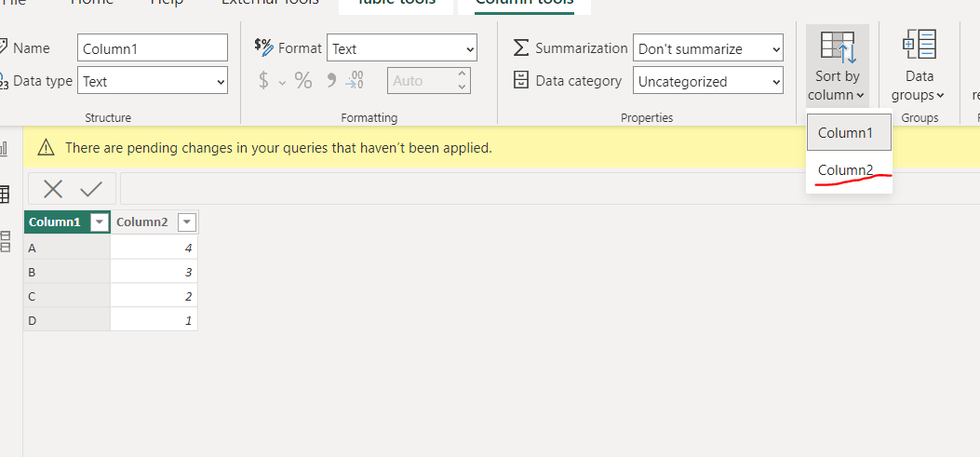Apply the percentage format icon
This screenshot has height=457, width=980.
coord(303,80)
